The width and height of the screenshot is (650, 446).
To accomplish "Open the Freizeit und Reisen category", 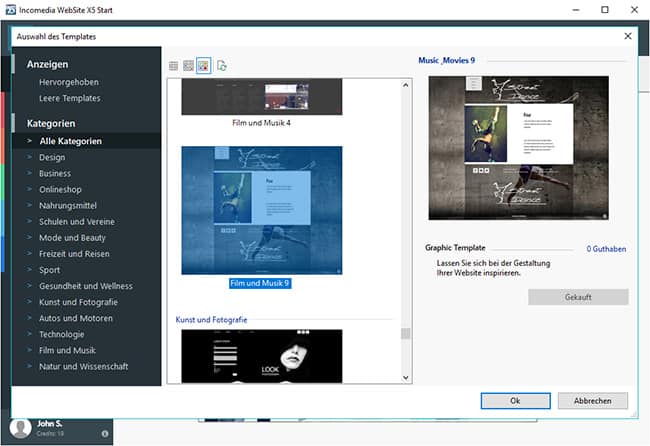I will [74, 254].
